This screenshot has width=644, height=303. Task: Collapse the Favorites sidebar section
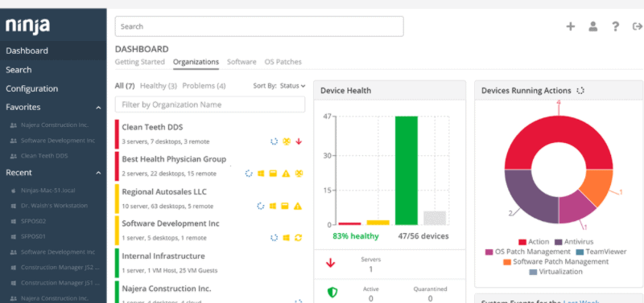point(98,108)
